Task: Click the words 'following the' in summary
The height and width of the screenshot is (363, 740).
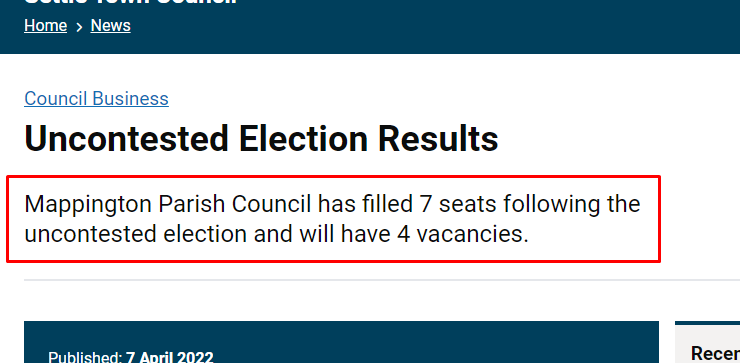Action: [572, 205]
